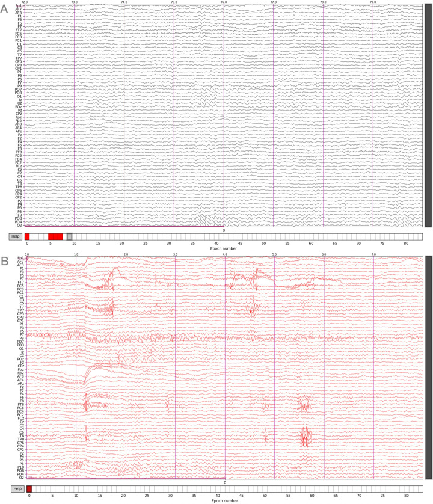The image size is (433, 504).
Task: Mark channel FC6 in panel B
Action: click(x=20, y=408)
